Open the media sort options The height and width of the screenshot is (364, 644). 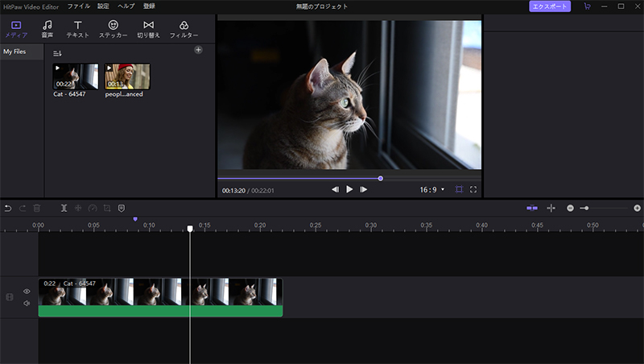pyautogui.click(x=57, y=53)
